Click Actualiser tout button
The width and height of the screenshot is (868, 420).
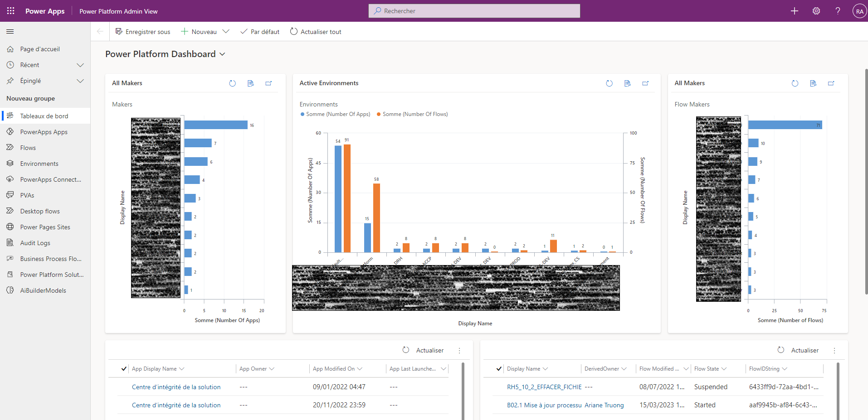tap(316, 32)
